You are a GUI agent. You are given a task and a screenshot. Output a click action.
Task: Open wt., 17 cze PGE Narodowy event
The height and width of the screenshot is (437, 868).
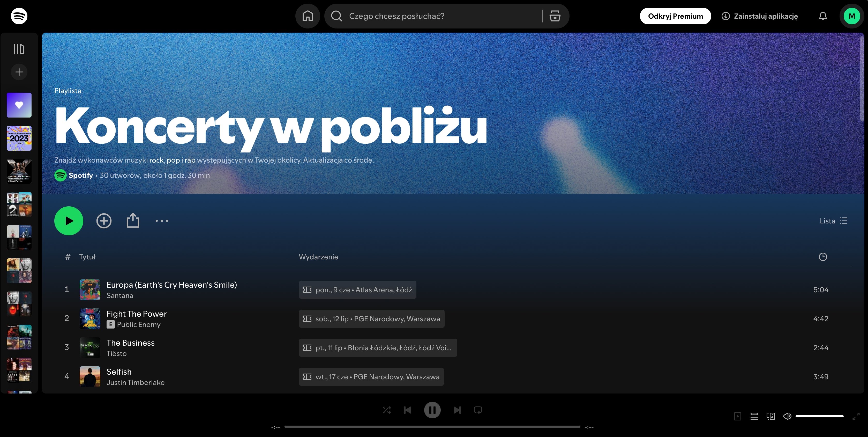point(371,377)
